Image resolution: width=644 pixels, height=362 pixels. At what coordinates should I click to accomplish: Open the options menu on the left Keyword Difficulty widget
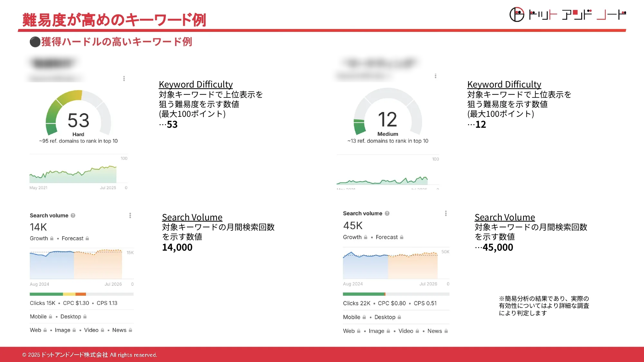point(124,78)
